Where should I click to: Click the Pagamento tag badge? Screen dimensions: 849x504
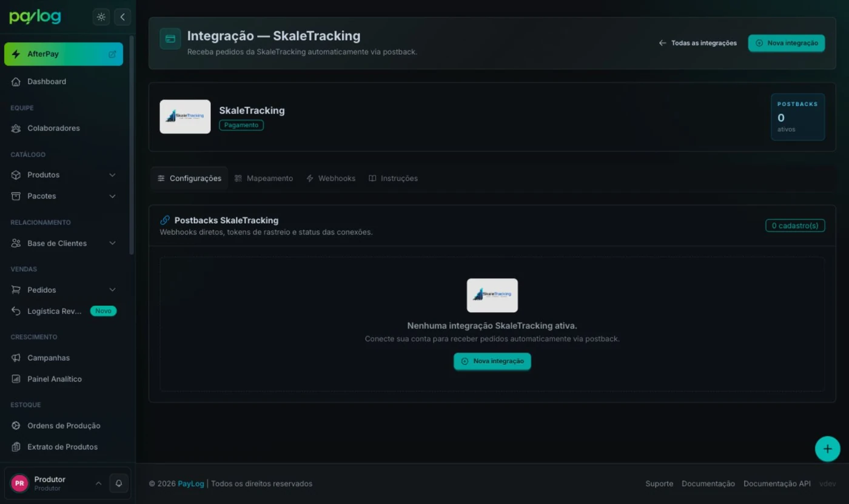pyautogui.click(x=241, y=125)
